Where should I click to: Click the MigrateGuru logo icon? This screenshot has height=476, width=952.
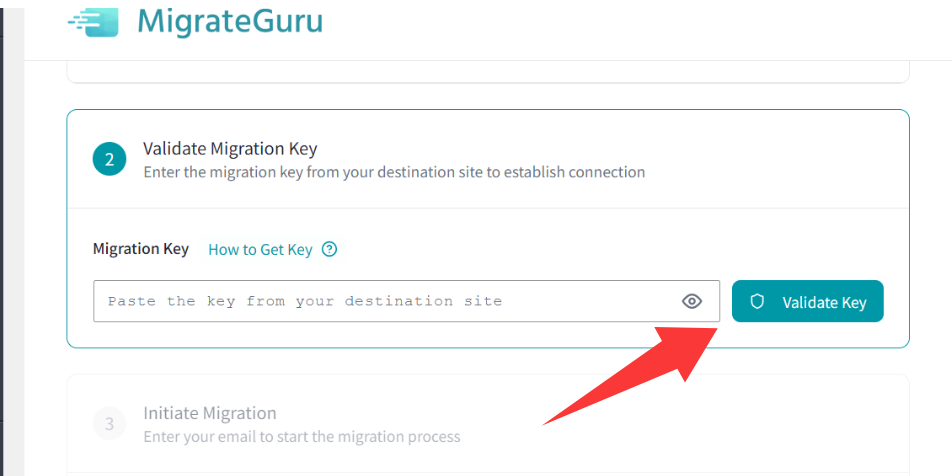point(93,21)
